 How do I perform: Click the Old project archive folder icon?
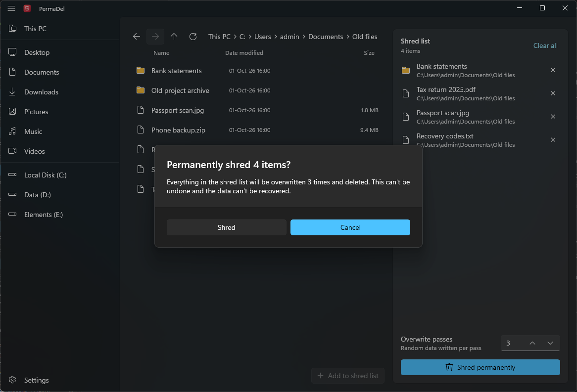[140, 90]
